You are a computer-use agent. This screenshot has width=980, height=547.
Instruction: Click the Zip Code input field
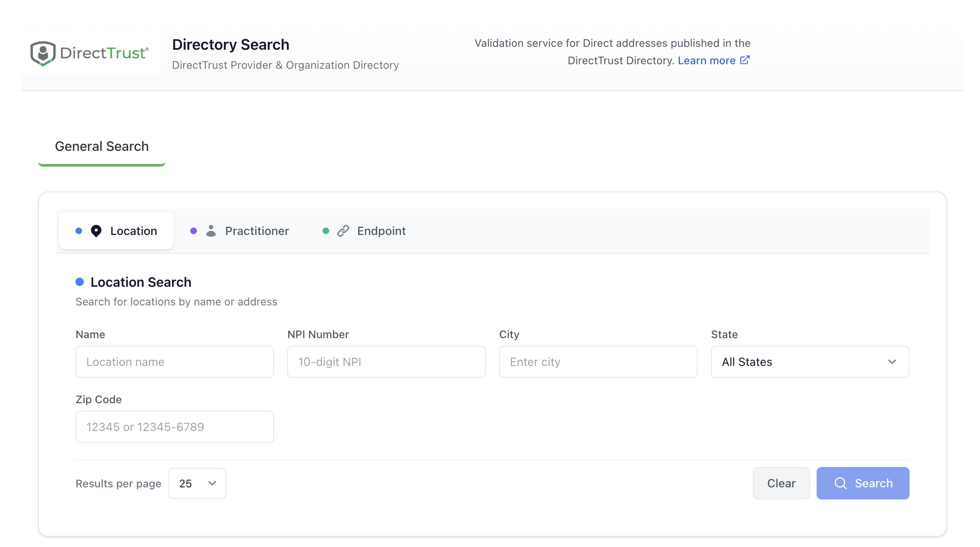(x=175, y=427)
